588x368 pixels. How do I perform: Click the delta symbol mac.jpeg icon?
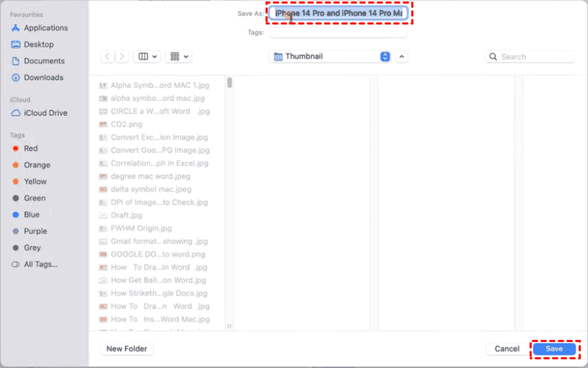(103, 189)
